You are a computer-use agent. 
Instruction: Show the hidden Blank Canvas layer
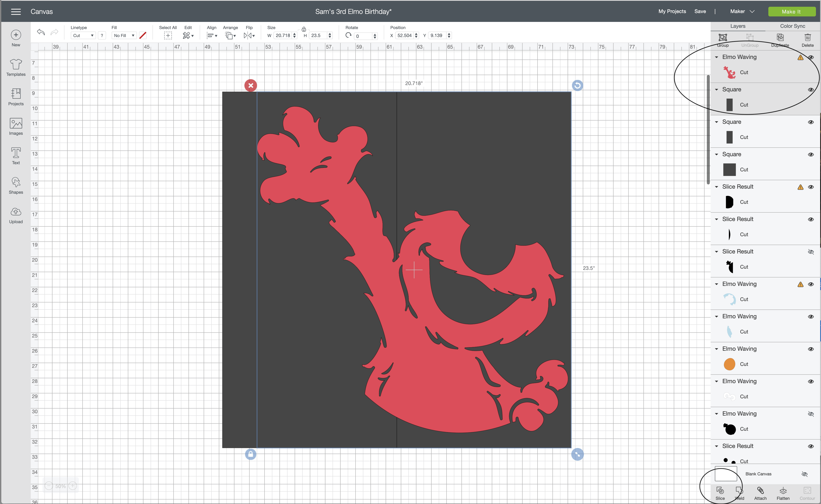pyautogui.click(x=804, y=474)
